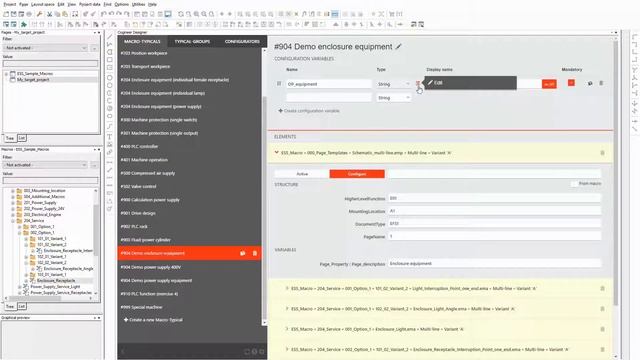
Task: Click the print icon in top toolbar
Action: point(29,14)
